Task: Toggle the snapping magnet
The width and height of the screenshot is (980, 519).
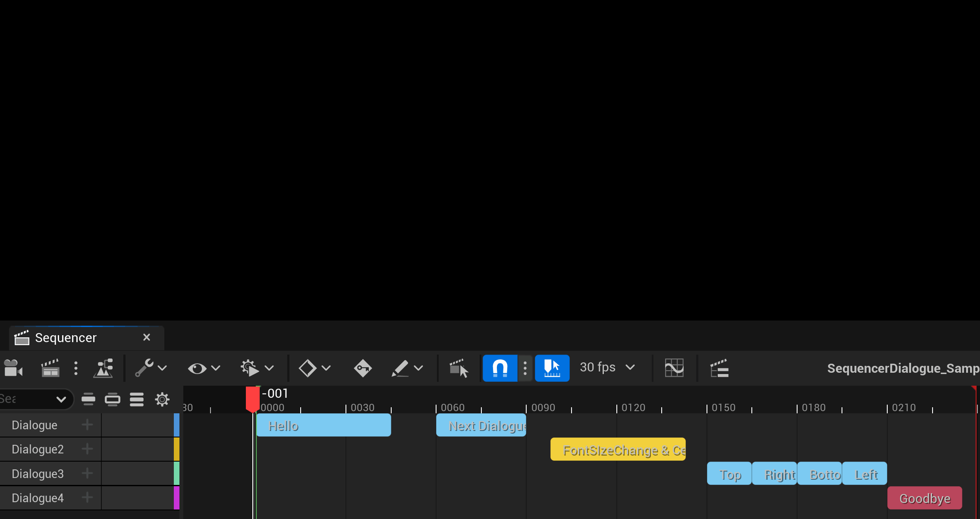Action: tap(499, 368)
